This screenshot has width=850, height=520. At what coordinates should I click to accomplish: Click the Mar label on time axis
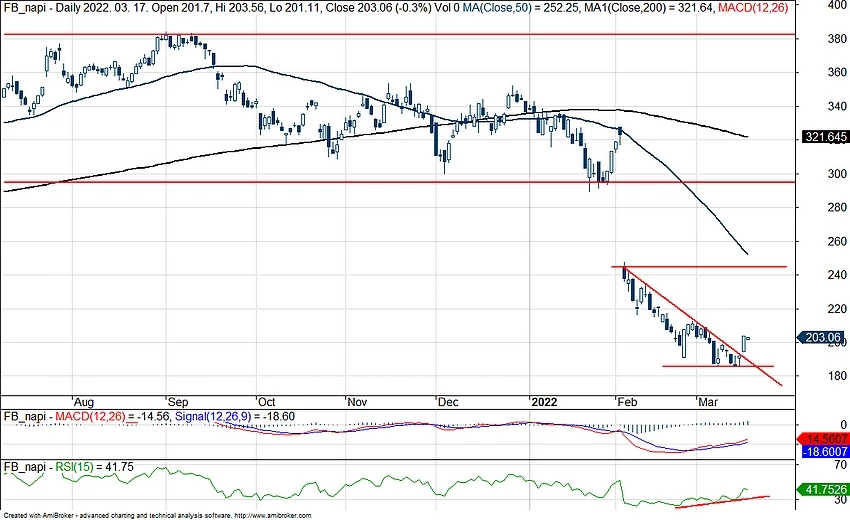click(707, 402)
